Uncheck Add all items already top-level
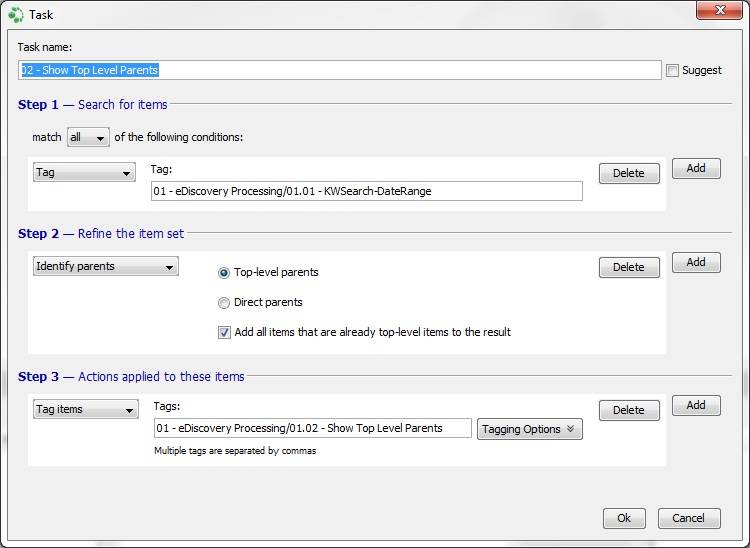Screen dimensions: 750x548 (x=224, y=332)
